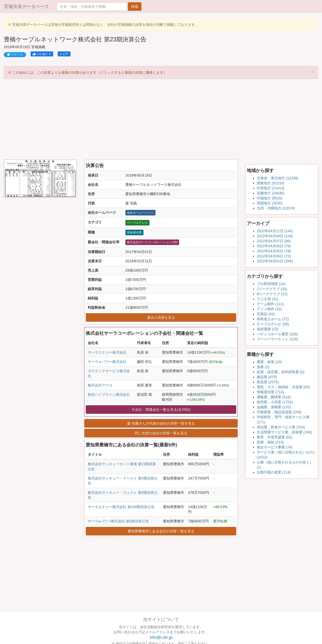Select 四国地方 (3035) region
The height and width of the screenshot is (644, 322).
270,203
